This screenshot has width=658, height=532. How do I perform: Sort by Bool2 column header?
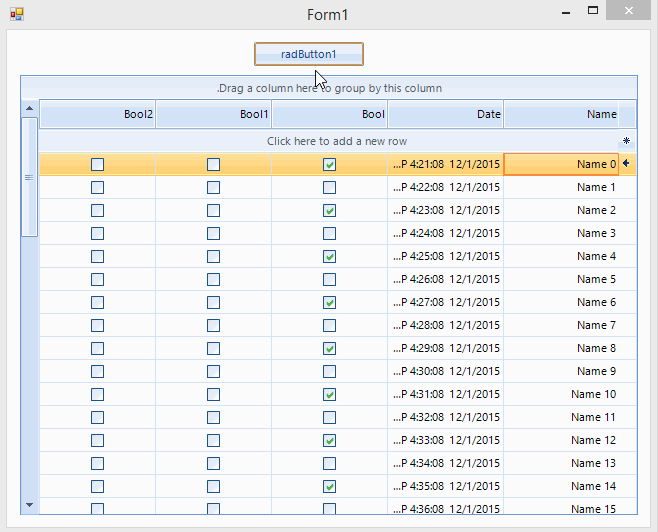click(x=97, y=114)
